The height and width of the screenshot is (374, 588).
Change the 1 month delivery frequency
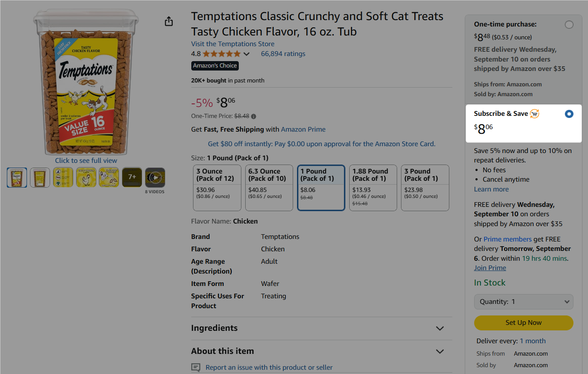click(532, 341)
